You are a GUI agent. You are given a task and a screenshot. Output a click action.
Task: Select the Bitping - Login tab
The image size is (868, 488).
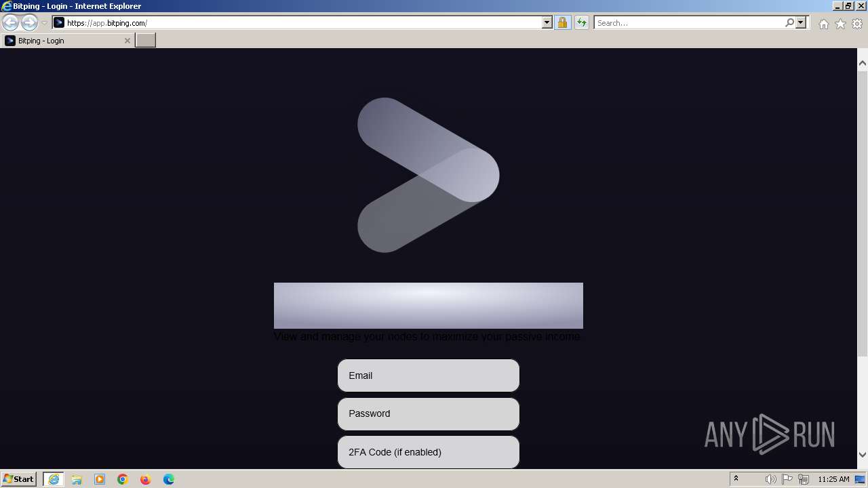pos(68,41)
